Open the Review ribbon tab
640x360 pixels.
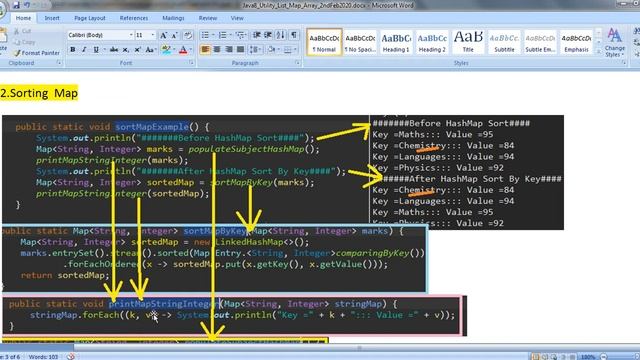(x=208, y=18)
